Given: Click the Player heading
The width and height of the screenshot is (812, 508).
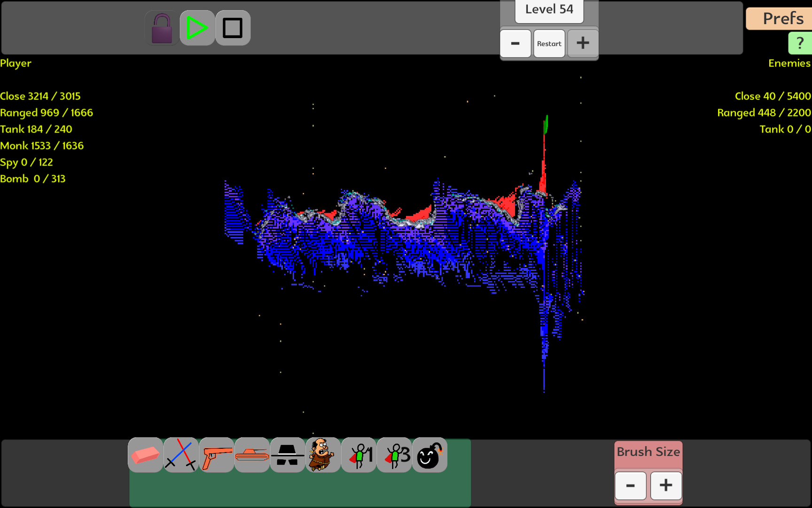Looking at the screenshot, I should coord(16,63).
